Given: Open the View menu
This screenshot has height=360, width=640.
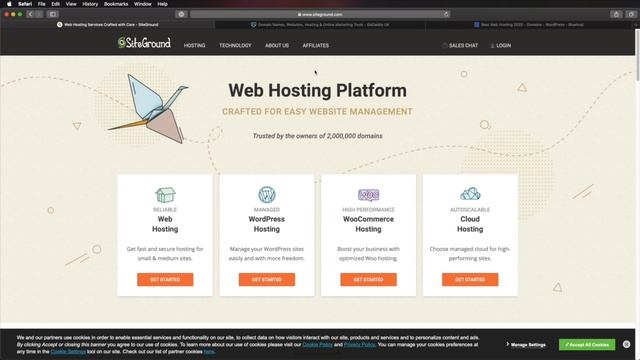Looking at the screenshot, I should pos(71,4).
